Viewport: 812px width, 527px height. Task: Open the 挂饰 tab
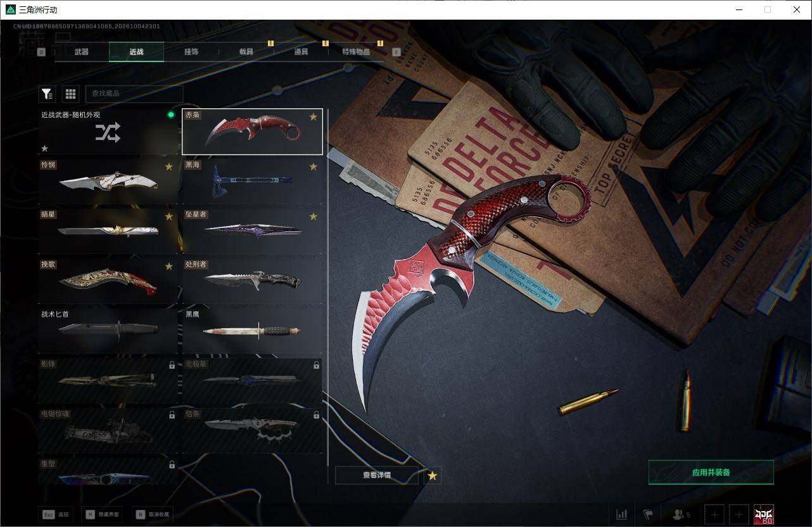coord(191,52)
